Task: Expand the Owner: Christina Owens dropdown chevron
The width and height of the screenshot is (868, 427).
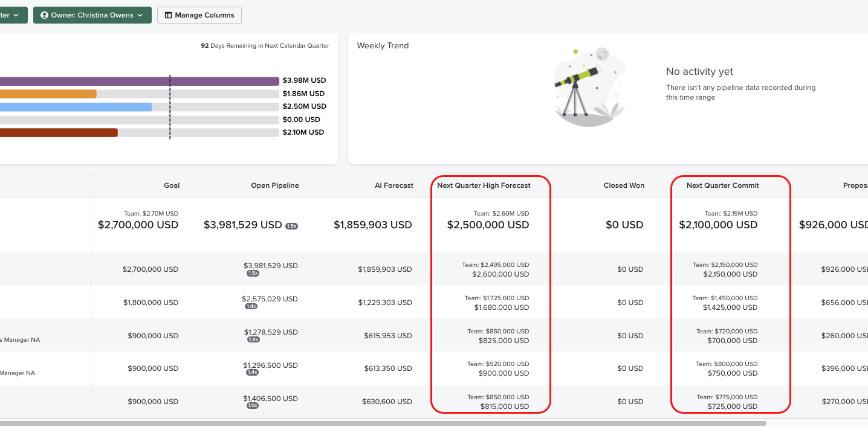Action: tap(140, 15)
